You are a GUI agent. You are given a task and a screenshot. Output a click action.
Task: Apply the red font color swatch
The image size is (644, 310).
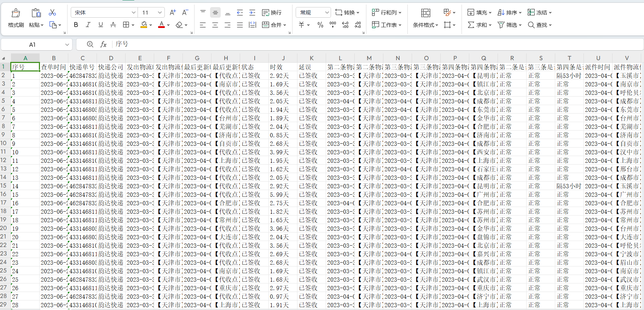[161, 25]
